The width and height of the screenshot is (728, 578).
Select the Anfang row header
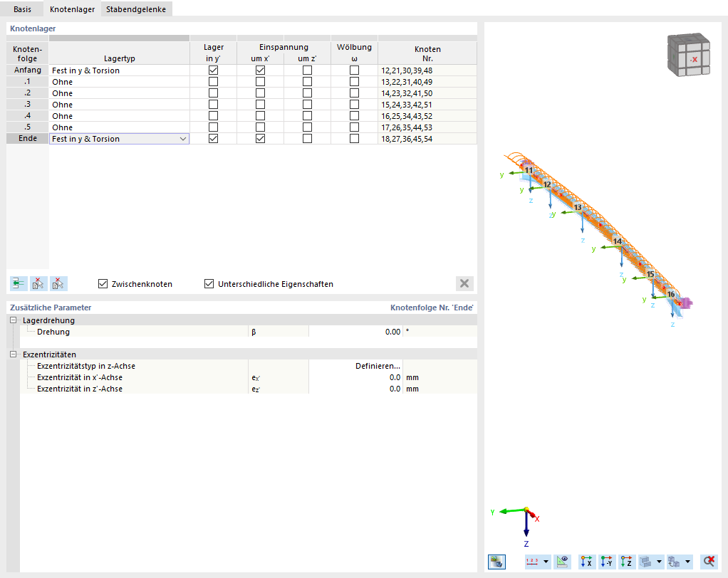pyautogui.click(x=27, y=70)
